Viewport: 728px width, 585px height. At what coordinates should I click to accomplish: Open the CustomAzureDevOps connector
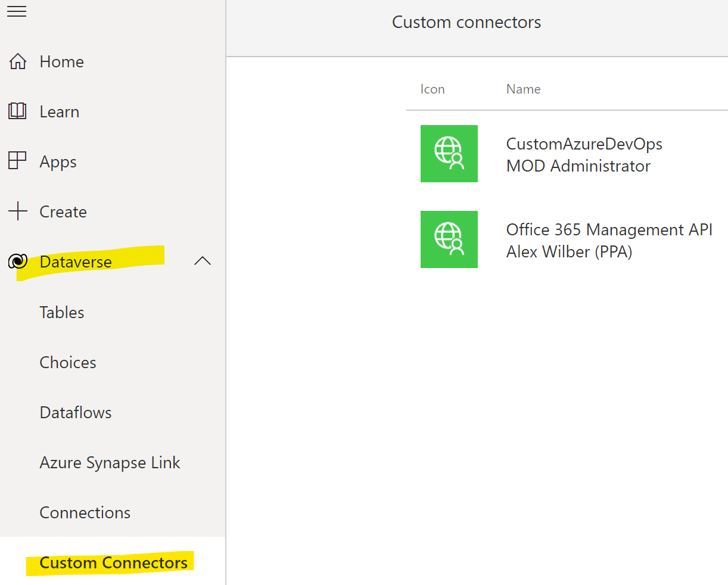(584, 143)
